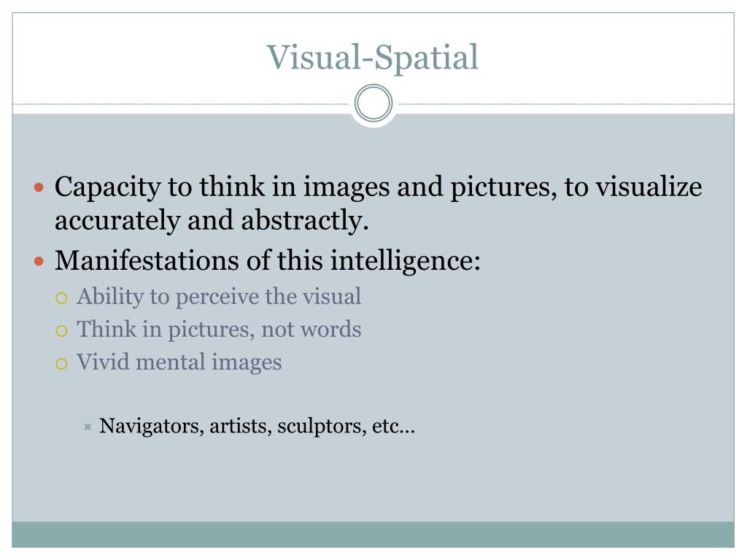Click the orange bullet before 'Capacity to think'
The image size is (747, 560).
(39, 187)
